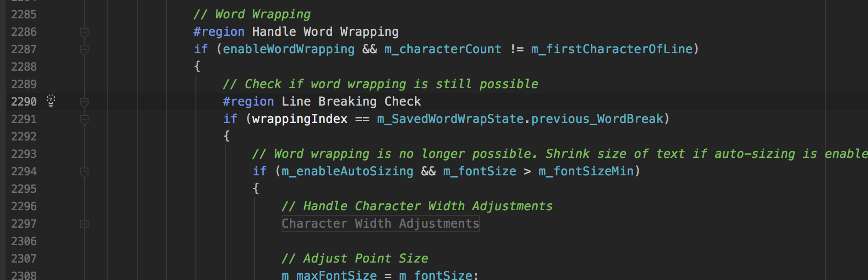Click the m_fontSizeMin field name

click(x=586, y=171)
